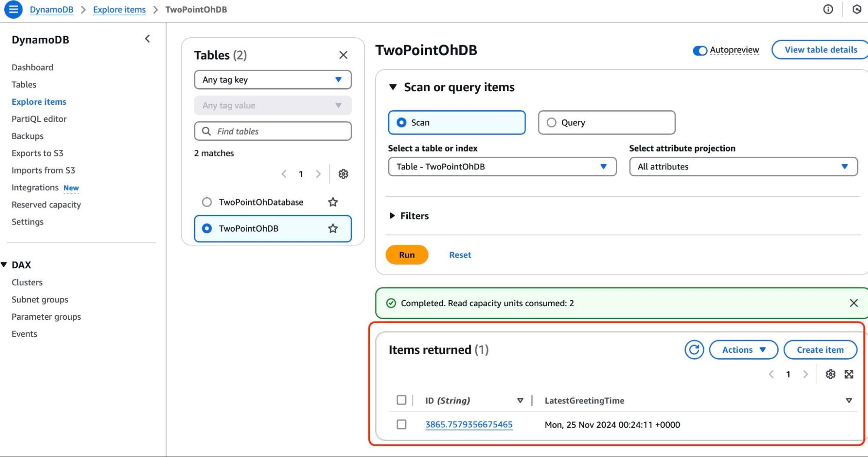Open Exports to S3 in sidebar

(37, 153)
